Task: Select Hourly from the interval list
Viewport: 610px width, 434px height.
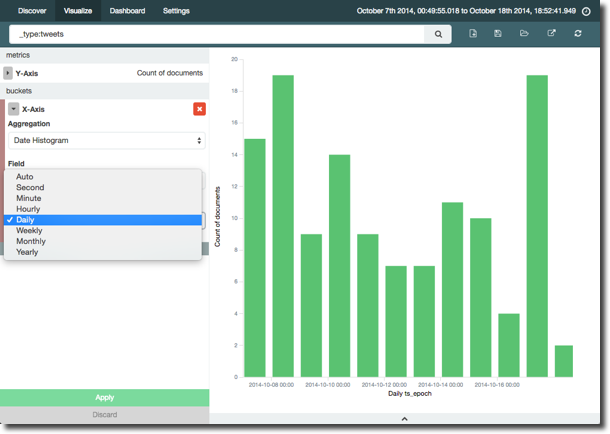Action: [x=30, y=209]
